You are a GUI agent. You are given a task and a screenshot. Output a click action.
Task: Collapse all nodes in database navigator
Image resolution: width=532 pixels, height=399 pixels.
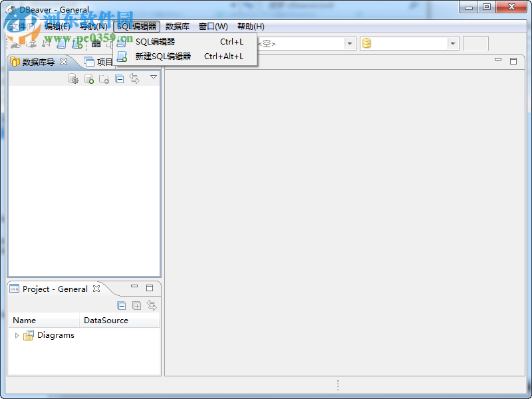(x=120, y=78)
